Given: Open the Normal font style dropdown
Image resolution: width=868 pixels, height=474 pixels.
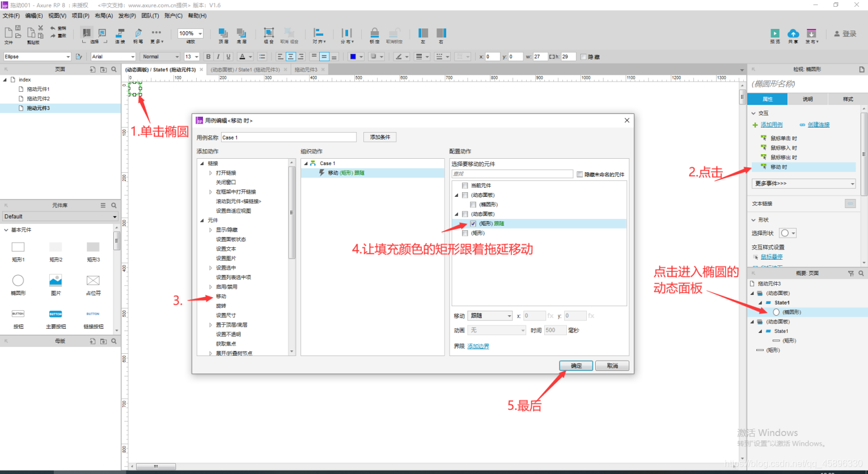Looking at the screenshot, I should click(160, 57).
